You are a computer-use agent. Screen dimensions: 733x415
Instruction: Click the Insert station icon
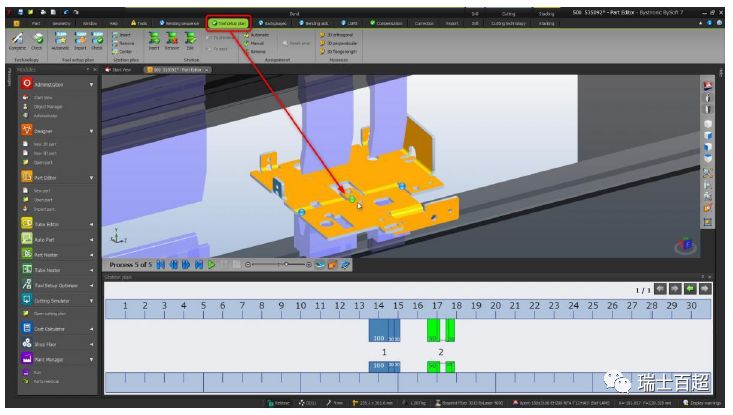[x=153, y=40]
